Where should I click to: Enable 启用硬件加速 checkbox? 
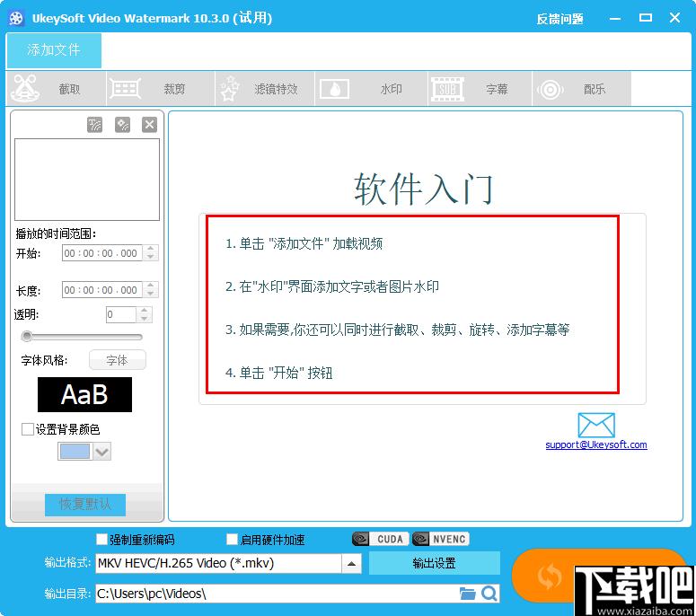(232, 539)
